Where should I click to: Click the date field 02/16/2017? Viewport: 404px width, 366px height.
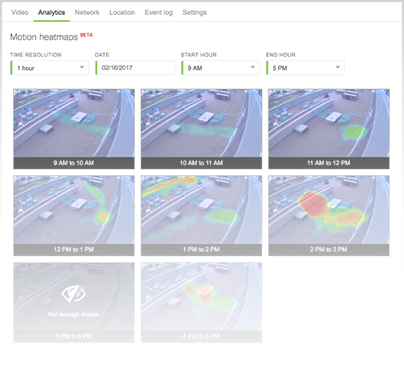[135, 68]
